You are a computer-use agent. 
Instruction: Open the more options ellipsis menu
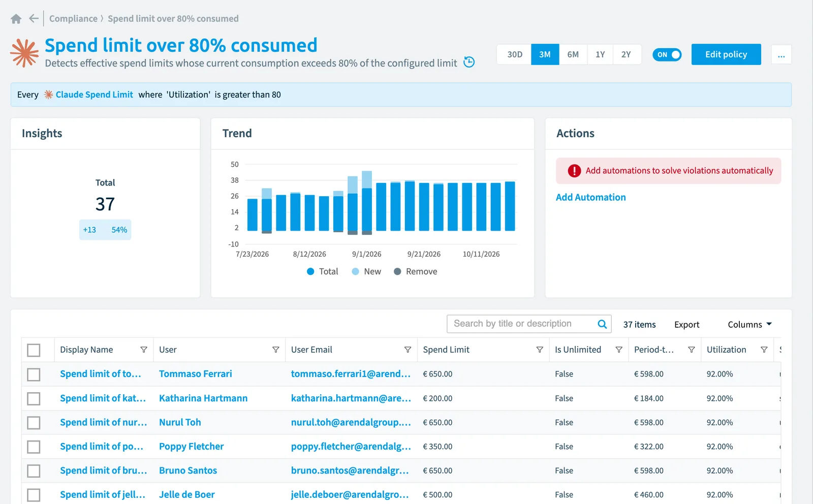[781, 54]
